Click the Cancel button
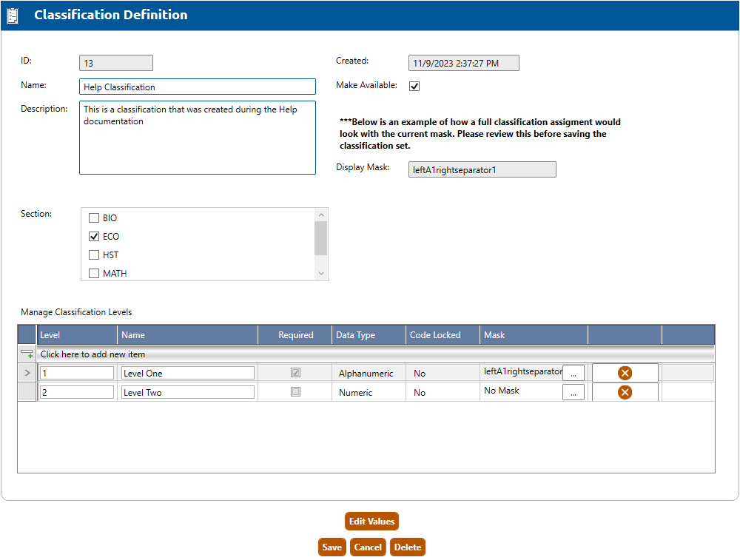 point(368,547)
